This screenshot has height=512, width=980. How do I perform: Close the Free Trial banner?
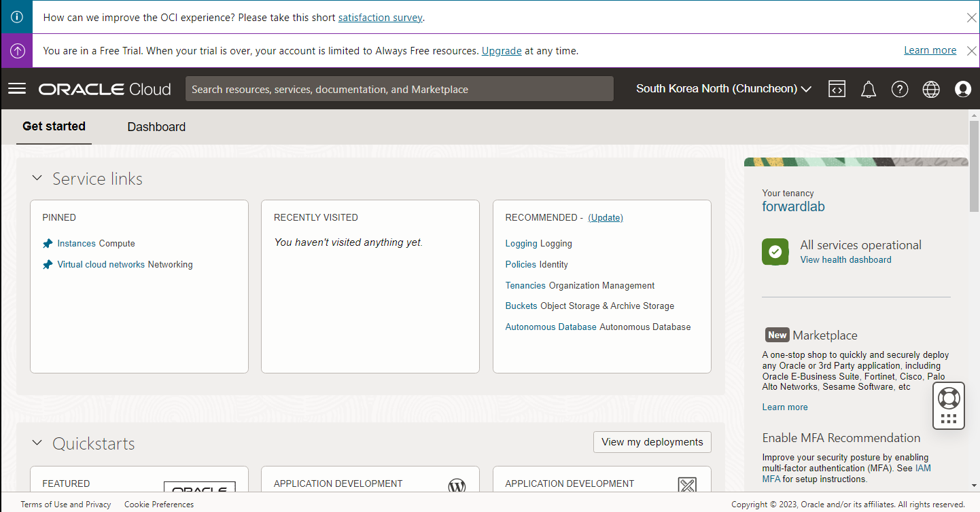[x=971, y=50]
